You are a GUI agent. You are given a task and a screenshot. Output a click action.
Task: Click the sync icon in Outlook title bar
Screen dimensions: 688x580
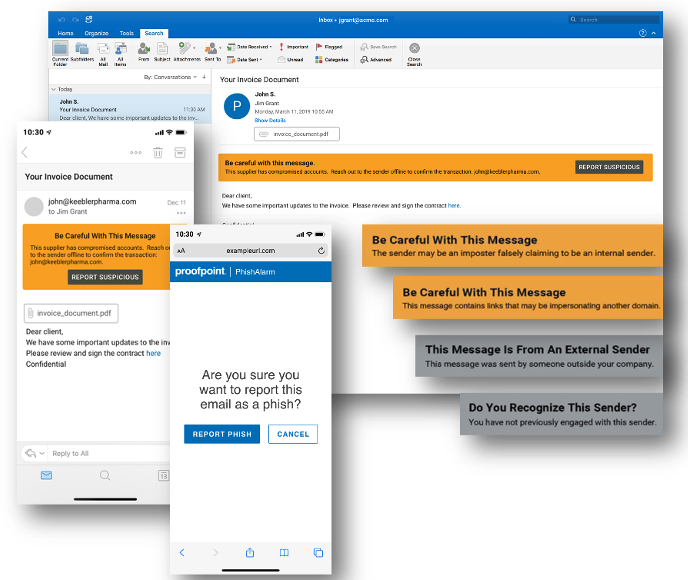click(89, 19)
